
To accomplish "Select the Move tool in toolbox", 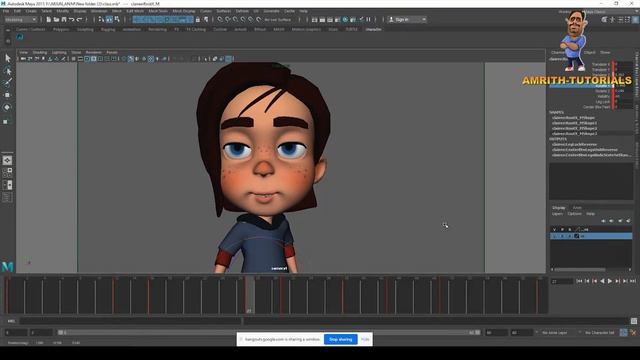I will point(7,95).
